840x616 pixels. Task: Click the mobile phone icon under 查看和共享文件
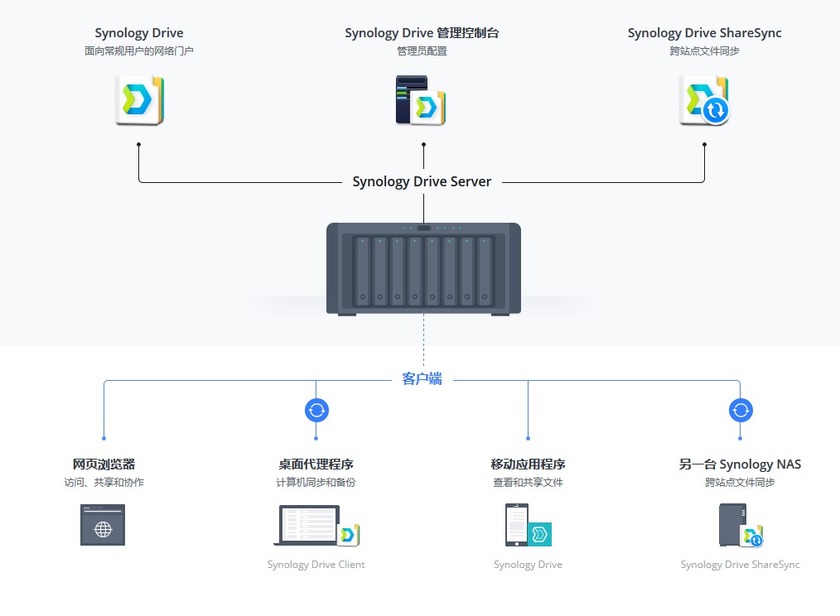(517, 525)
